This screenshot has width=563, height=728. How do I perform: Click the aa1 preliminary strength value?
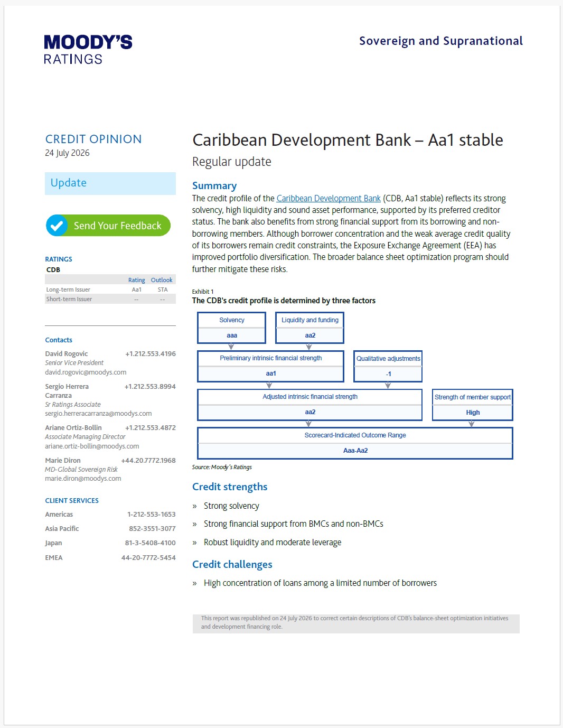coord(271,374)
